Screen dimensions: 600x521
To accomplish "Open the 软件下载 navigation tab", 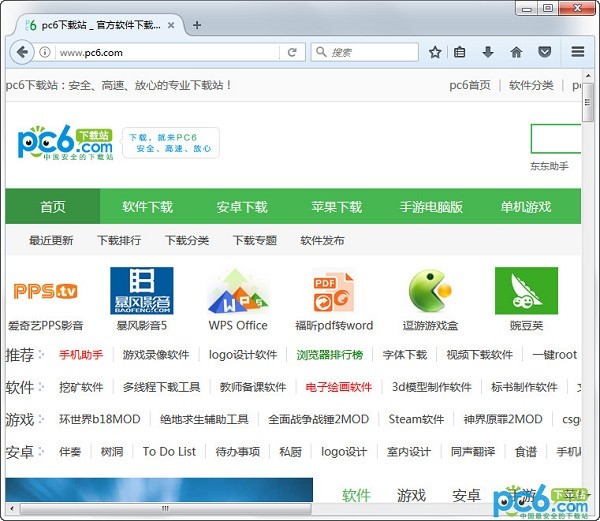I will point(147,207).
